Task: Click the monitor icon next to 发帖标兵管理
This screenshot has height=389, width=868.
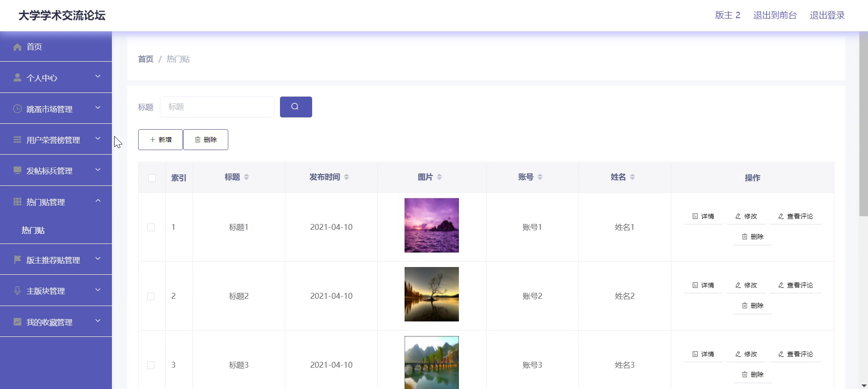Action: [x=17, y=170]
